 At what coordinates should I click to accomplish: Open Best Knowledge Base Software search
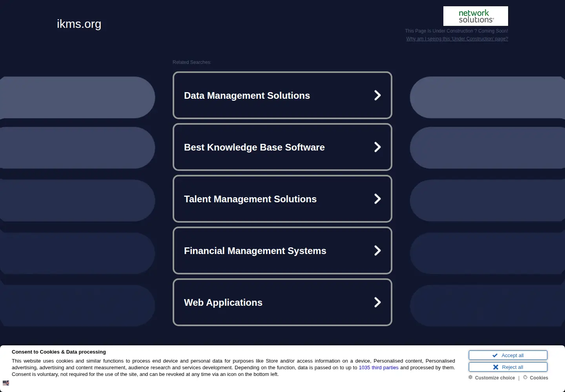[x=282, y=147]
